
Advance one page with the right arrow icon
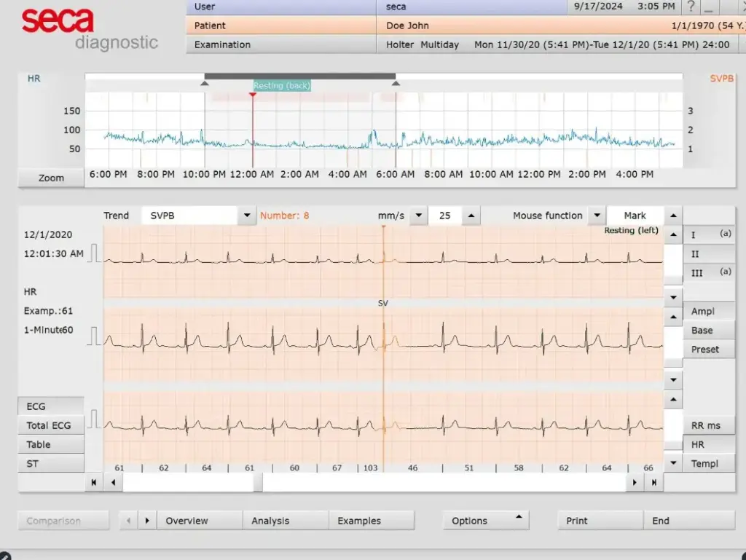(633, 482)
